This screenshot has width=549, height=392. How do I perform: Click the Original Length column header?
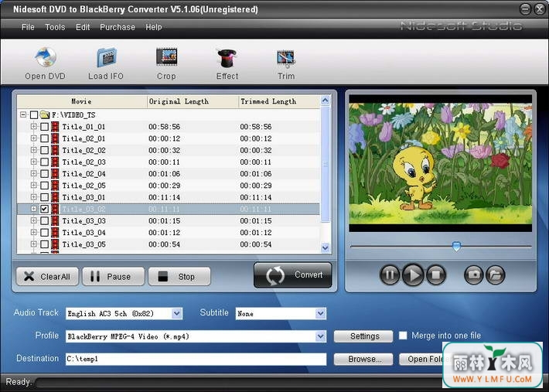pos(193,101)
